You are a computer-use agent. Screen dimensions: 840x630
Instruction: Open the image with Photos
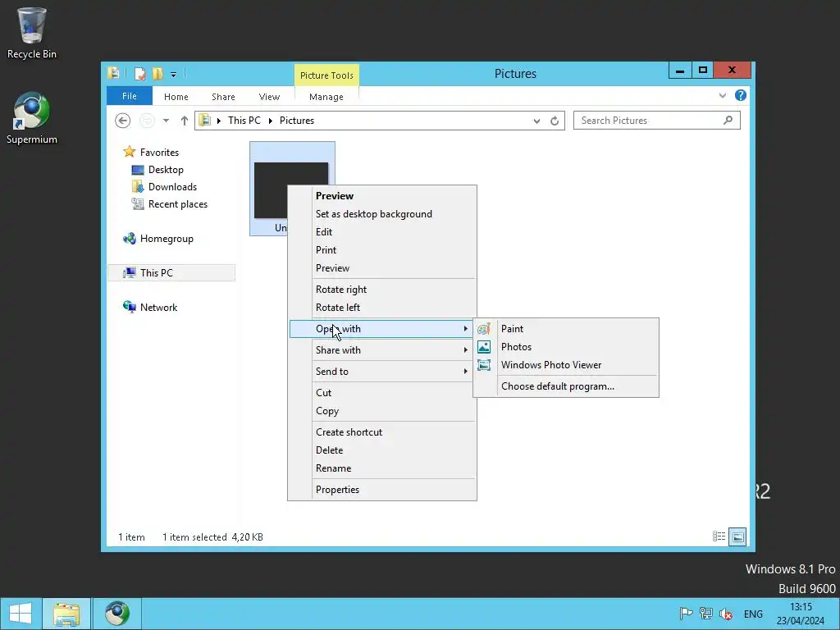566,347
